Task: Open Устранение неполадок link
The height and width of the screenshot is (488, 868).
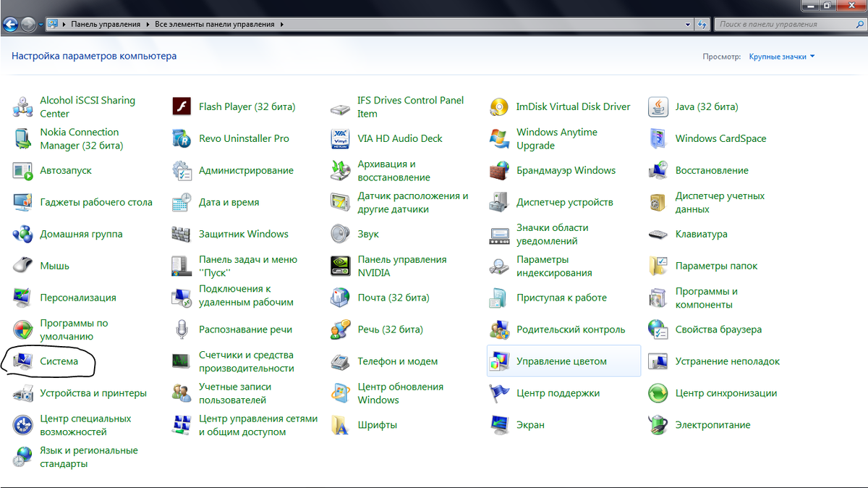Action: tap(728, 361)
